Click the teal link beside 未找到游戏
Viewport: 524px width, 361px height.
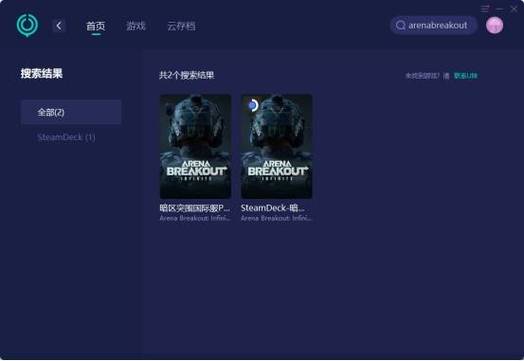click(x=466, y=76)
